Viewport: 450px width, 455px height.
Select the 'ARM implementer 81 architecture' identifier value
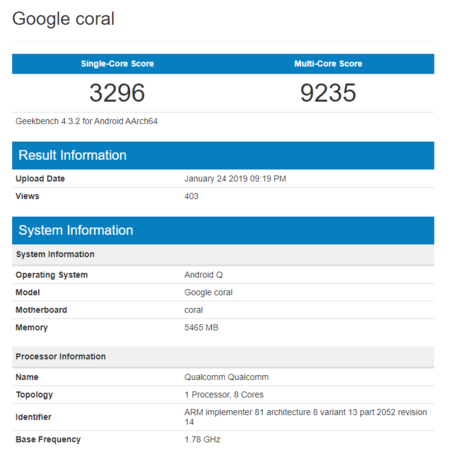coord(306,417)
